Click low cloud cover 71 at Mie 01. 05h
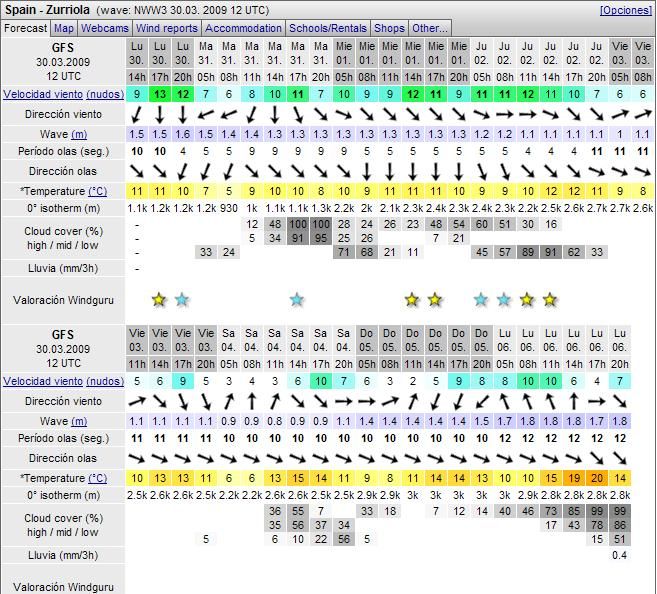The width and height of the screenshot is (657, 594). coord(344,252)
